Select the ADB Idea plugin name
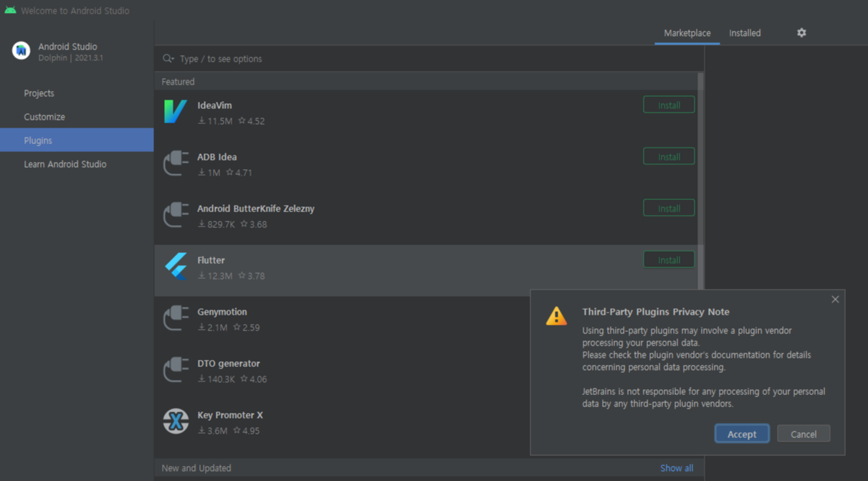Viewport: 868px width, 481px height. [x=216, y=157]
